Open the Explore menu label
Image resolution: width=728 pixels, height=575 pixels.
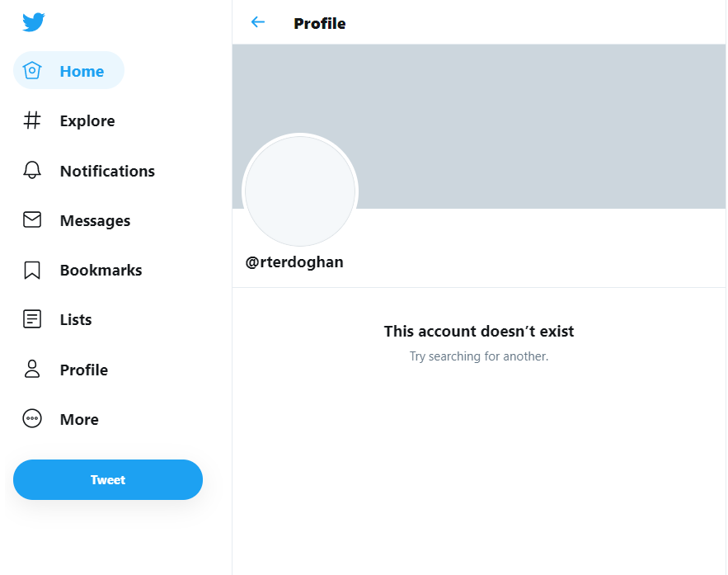point(87,120)
